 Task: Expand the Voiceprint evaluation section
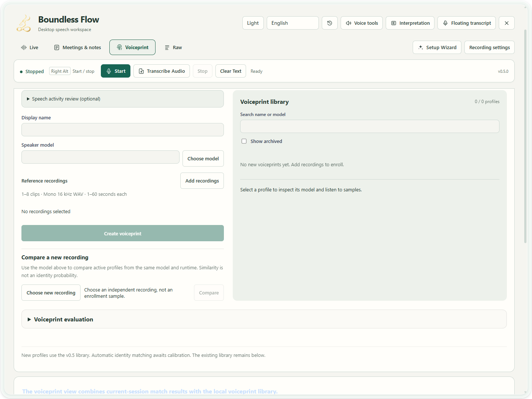[264, 319]
